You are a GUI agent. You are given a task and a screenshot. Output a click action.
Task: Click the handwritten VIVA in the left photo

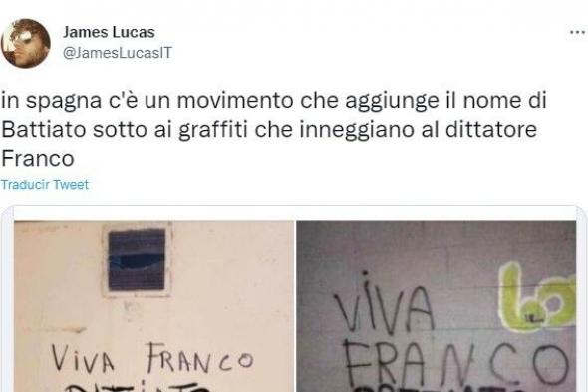tap(83, 358)
